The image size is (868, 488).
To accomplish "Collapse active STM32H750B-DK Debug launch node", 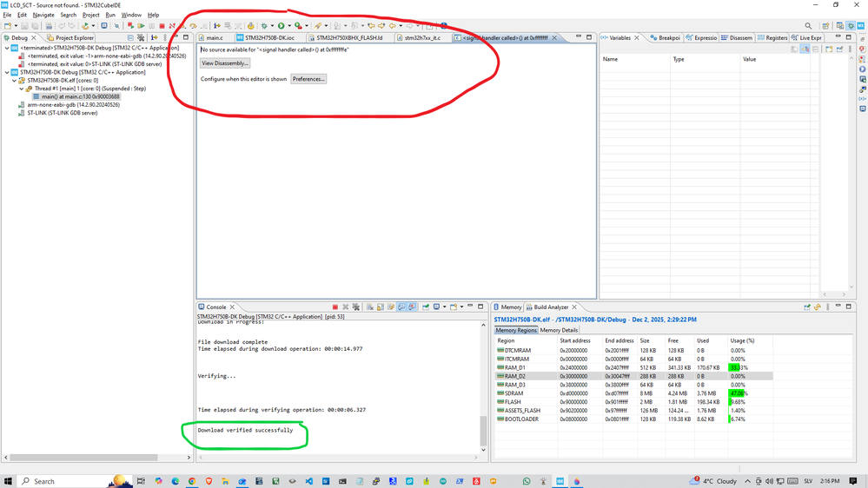I will point(7,72).
